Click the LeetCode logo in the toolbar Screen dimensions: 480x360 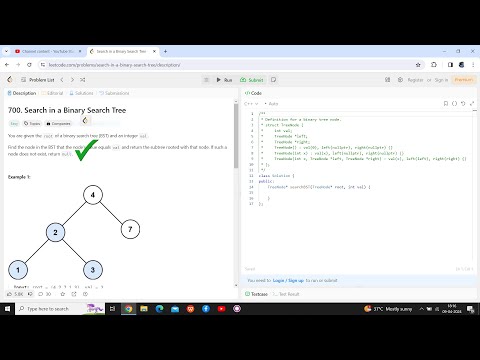coord(10,80)
